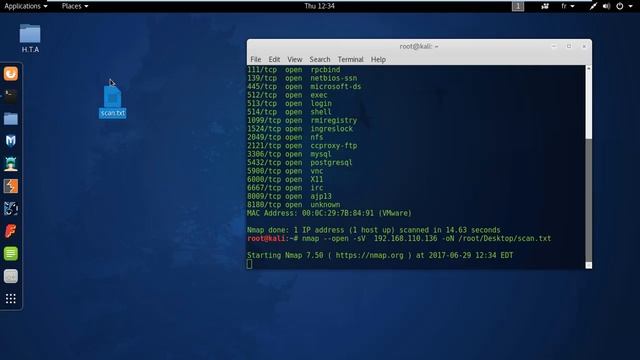
Task: Open the Applications menu
Action: point(25,6)
